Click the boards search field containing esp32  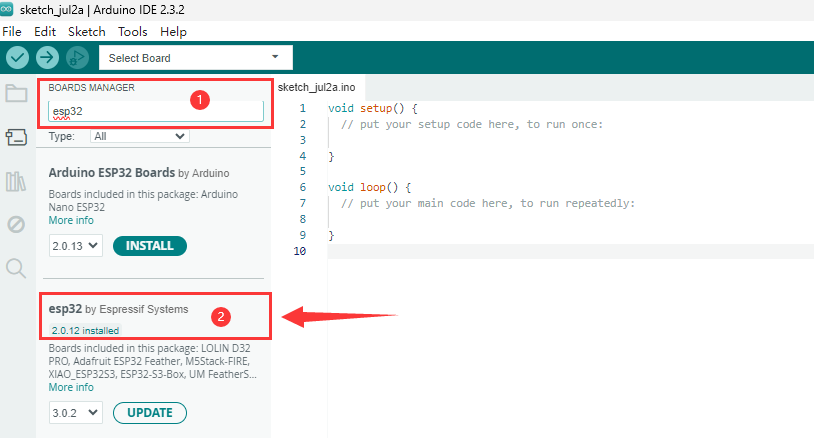(156, 111)
